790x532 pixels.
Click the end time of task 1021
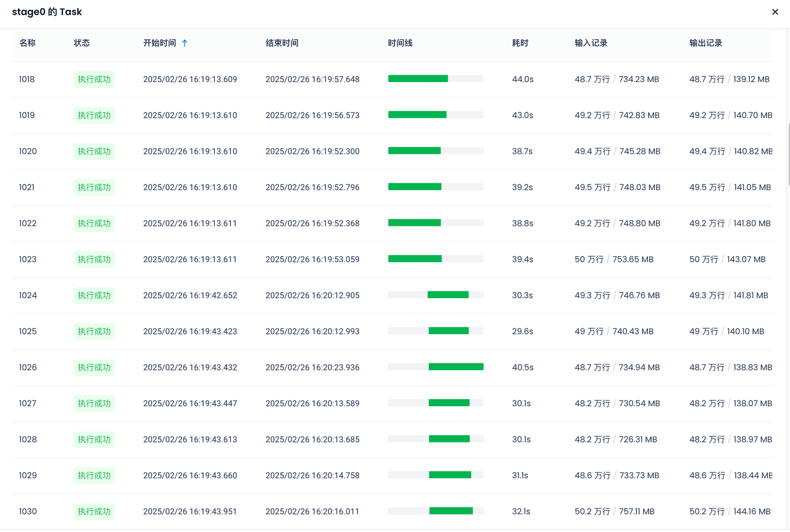coord(312,188)
